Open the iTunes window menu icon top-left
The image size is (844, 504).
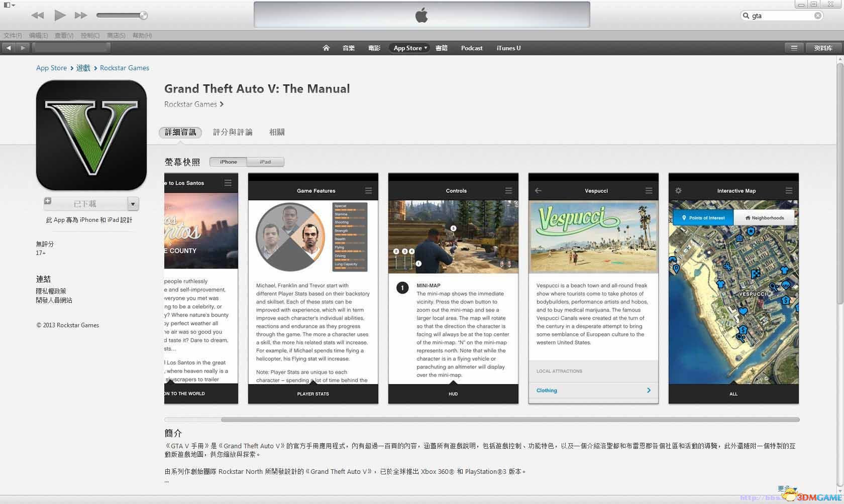tap(9, 5)
